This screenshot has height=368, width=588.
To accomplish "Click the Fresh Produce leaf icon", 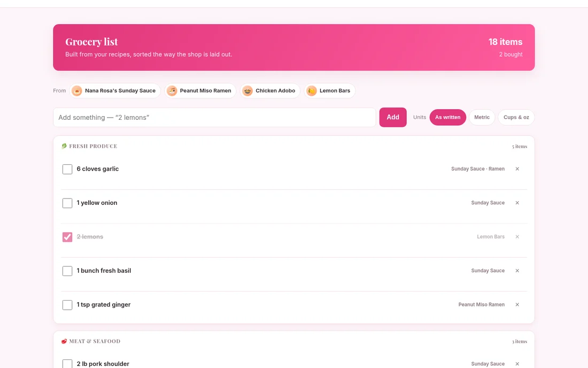I will 64,146.
